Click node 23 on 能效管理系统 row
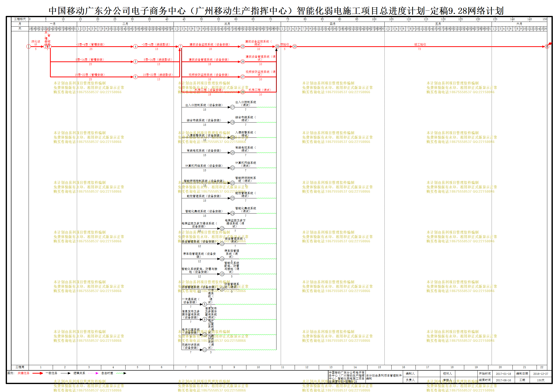 point(232,198)
